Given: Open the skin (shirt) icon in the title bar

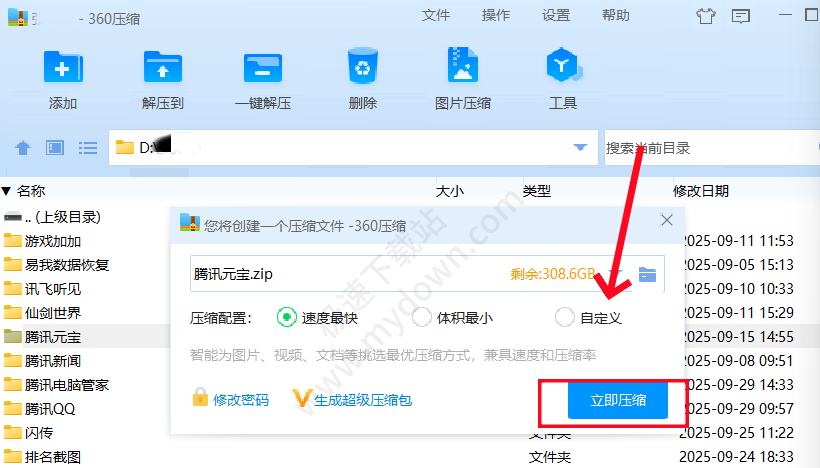Looking at the screenshot, I should [705, 16].
